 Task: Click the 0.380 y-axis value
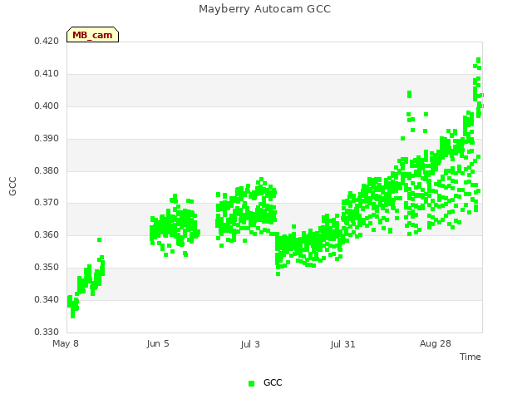[x=47, y=170]
